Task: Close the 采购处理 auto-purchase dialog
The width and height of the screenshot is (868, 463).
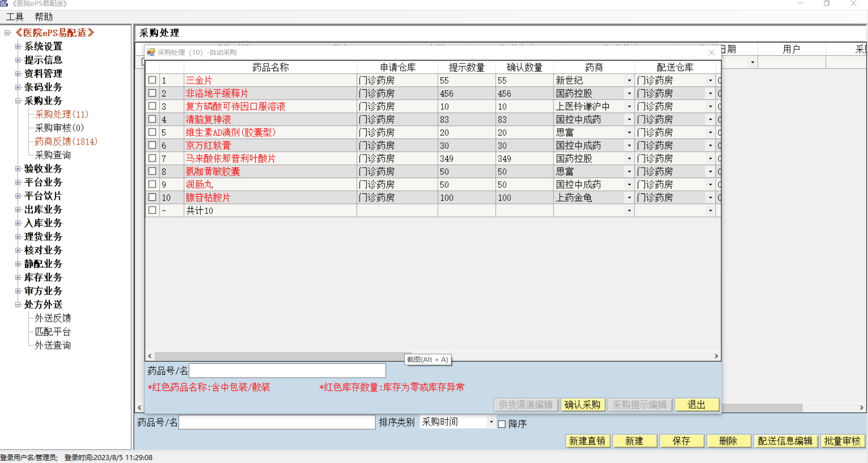Action: 712,53
